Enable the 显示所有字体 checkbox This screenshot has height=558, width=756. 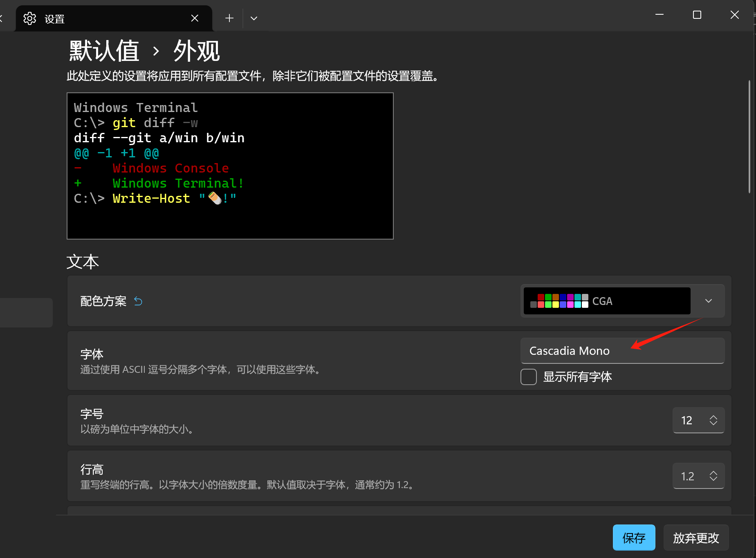point(529,377)
